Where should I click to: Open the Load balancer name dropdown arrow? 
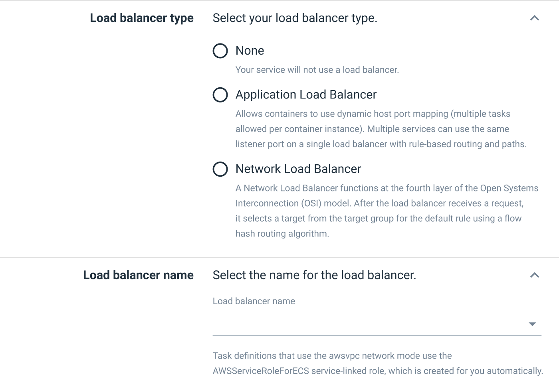532,324
